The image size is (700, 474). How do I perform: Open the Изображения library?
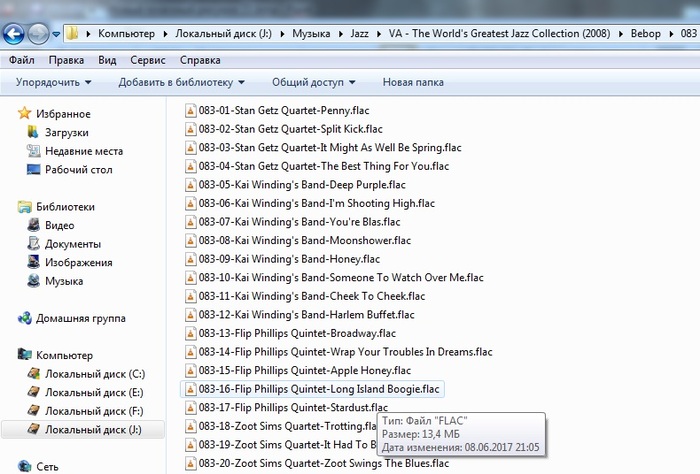click(78, 263)
